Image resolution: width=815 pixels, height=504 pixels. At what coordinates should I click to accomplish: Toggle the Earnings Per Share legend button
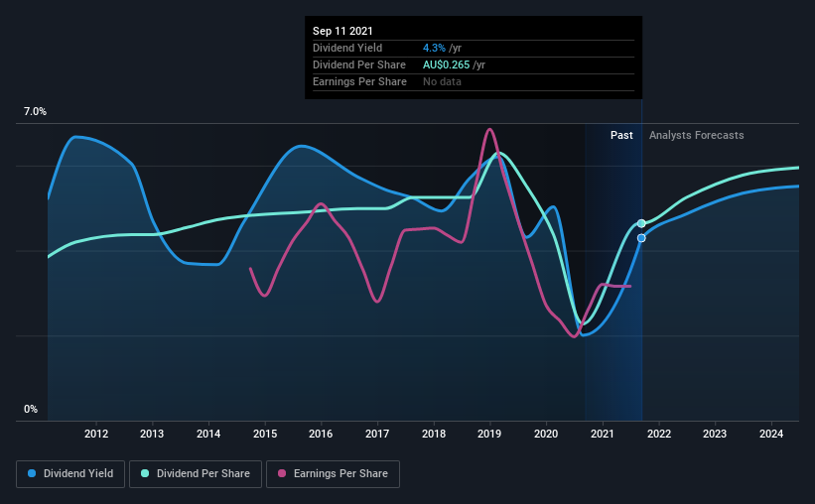[333, 474]
